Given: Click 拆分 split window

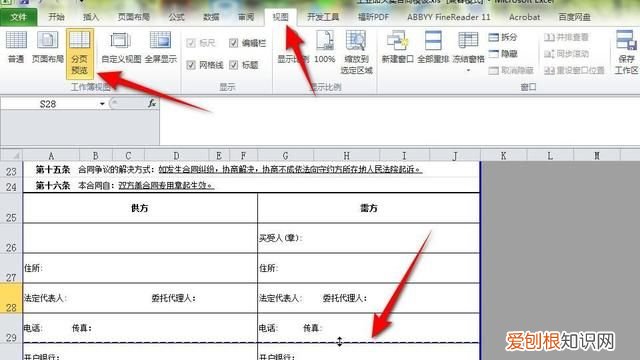Looking at the screenshot, I should click(503, 37).
